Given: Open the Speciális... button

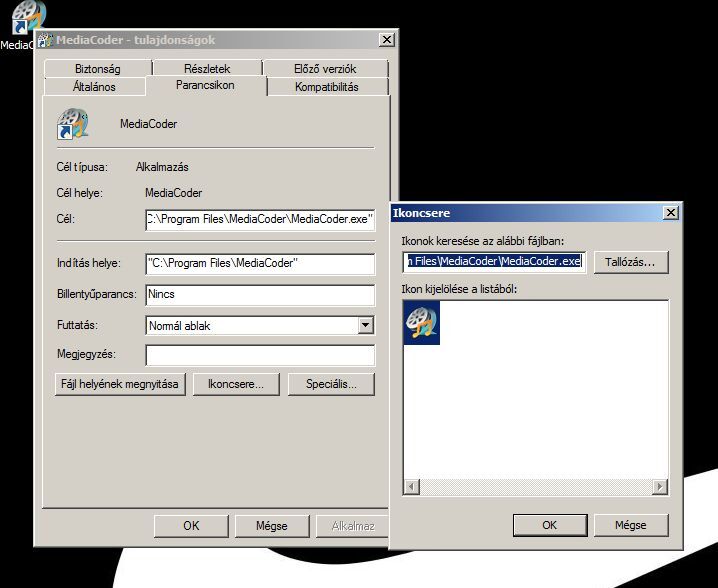Looking at the screenshot, I should pyautogui.click(x=331, y=384).
